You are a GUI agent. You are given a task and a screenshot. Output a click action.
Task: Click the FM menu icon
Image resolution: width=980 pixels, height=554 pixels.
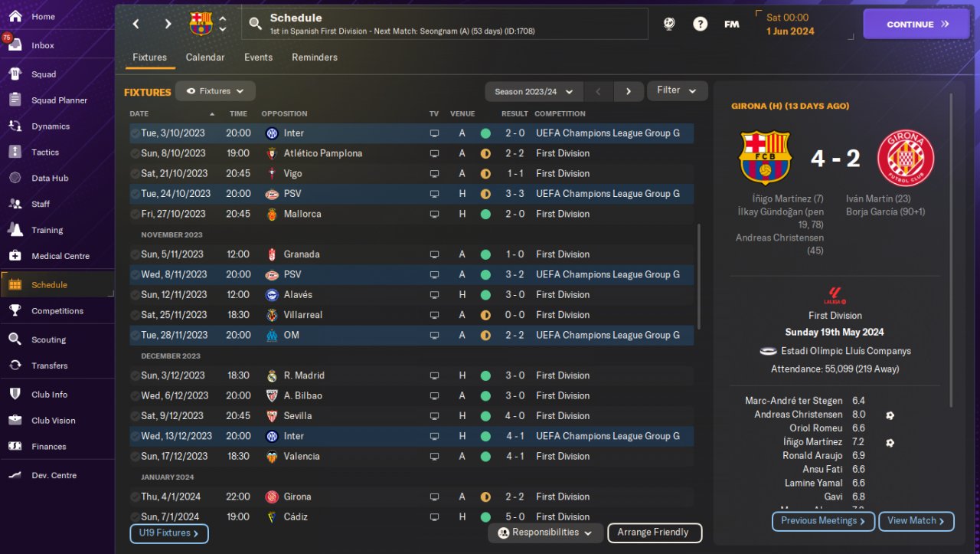pos(732,24)
